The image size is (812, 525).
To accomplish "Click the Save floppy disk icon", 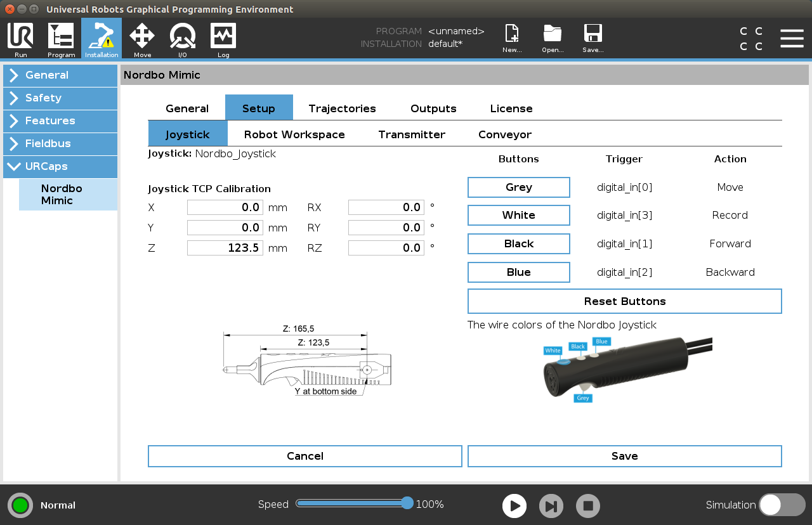I will pyautogui.click(x=593, y=39).
